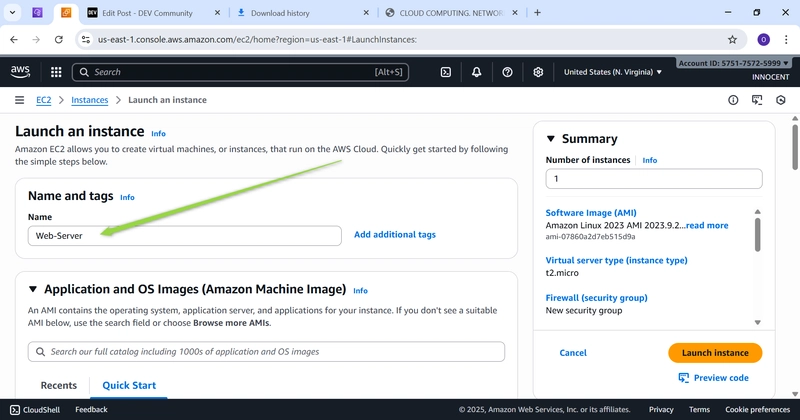800x420 pixels.
Task: Open Info link next to Launch an instance
Action: [158, 134]
